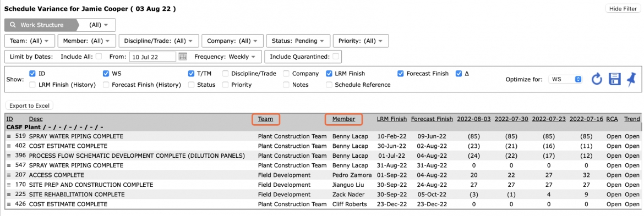Enable the Discipline/Trade show checkbox
644x216 pixels.
[x=226, y=74]
